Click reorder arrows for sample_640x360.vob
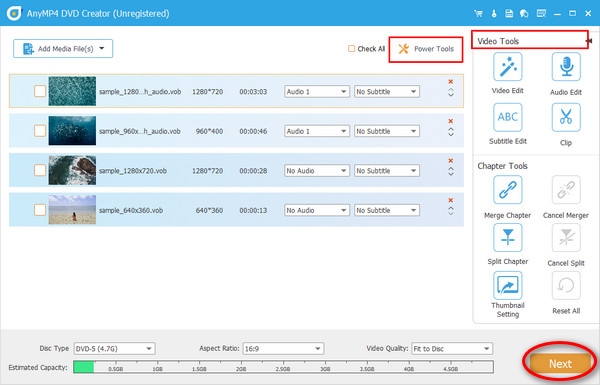 pyautogui.click(x=451, y=211)
